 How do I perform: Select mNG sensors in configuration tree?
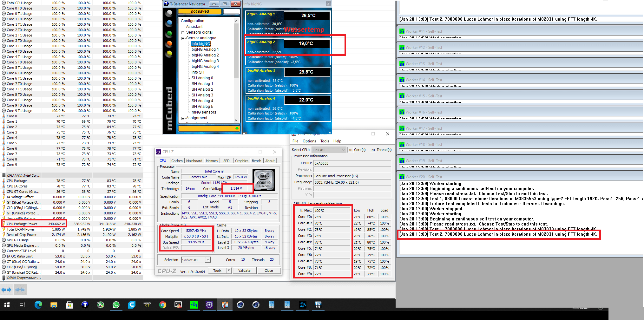click(x=204, y=112)
